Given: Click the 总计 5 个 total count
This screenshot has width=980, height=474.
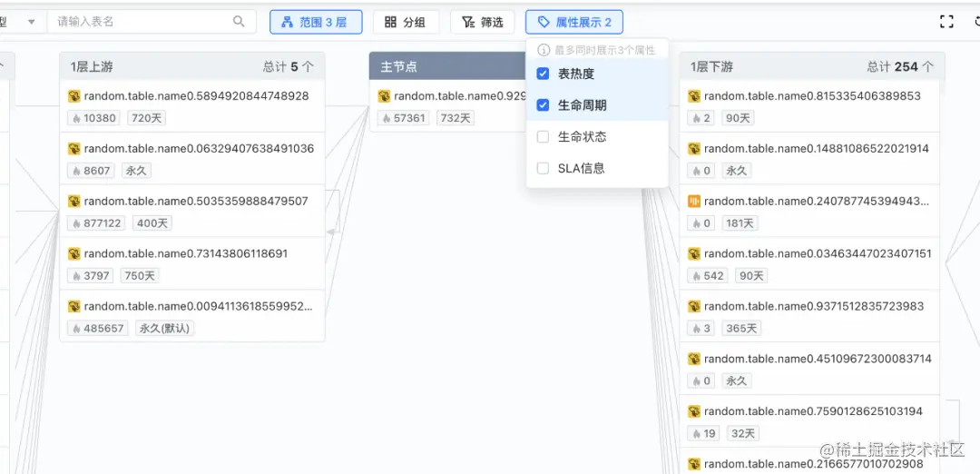Looking at the screenshot, I should [x=289, y=66].
